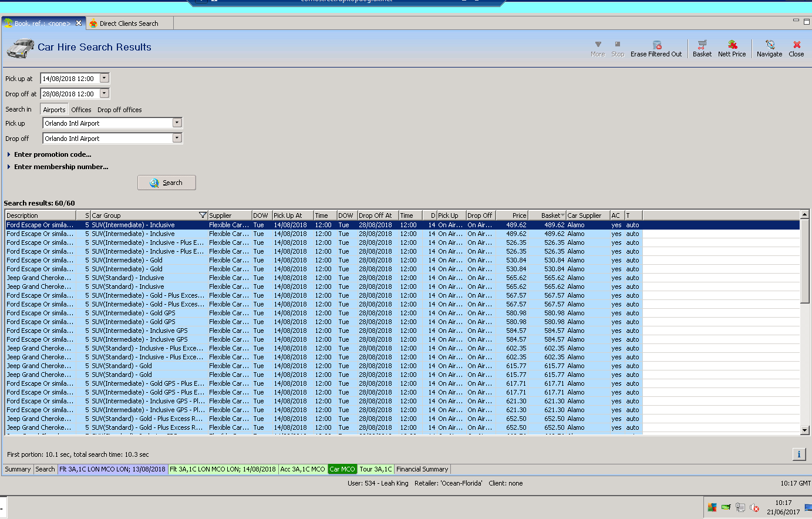Select the Drop off offices option
Screen dimensions: 812x519
click(119, 110)
